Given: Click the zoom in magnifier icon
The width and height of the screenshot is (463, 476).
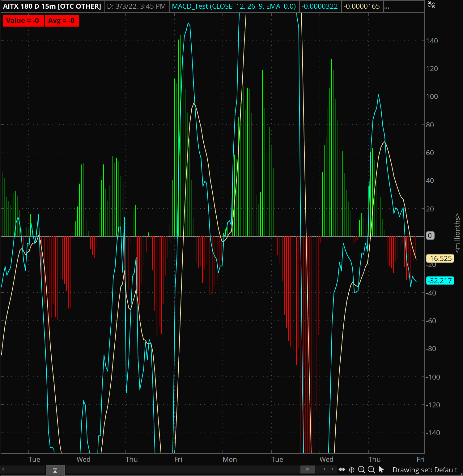Looking at the screenshot, I should (362, 470).
